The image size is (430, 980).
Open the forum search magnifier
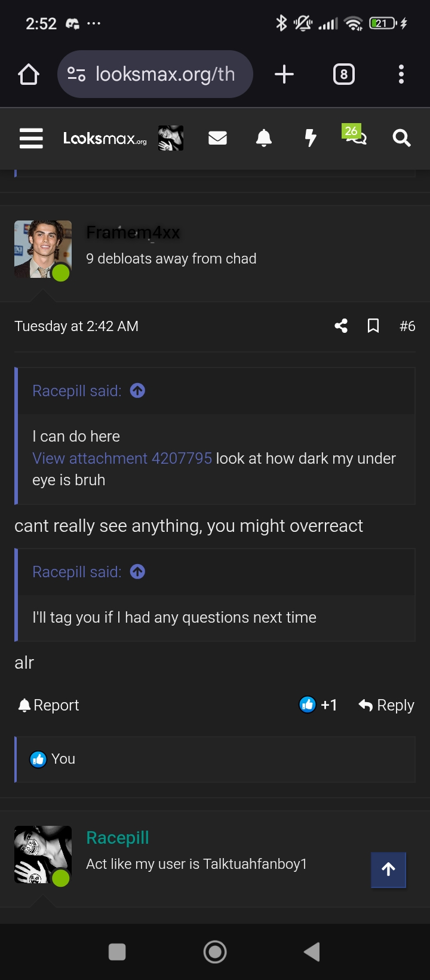tap(401, 138)
